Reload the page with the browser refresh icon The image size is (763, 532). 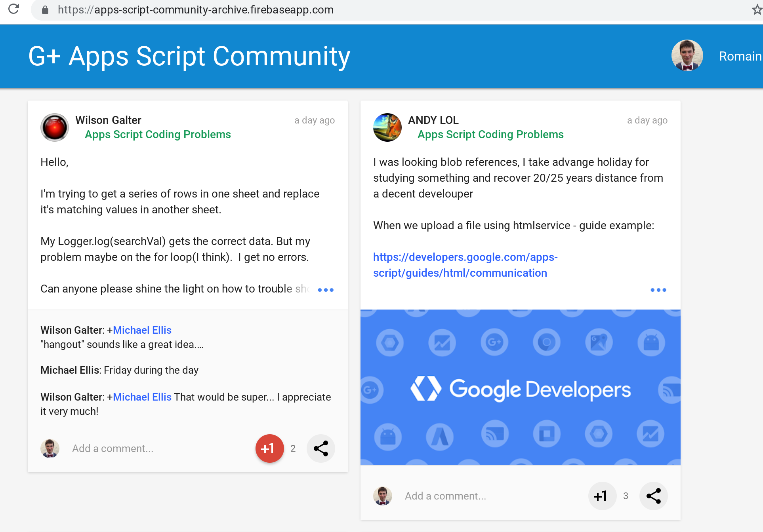[x=14, y=9]
